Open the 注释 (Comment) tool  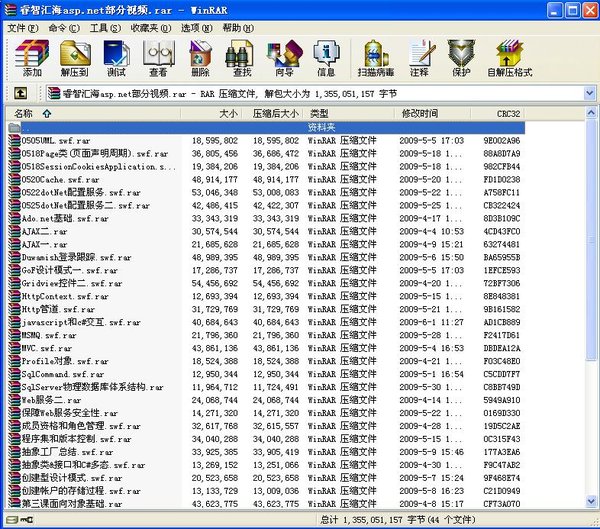[420, 58]
